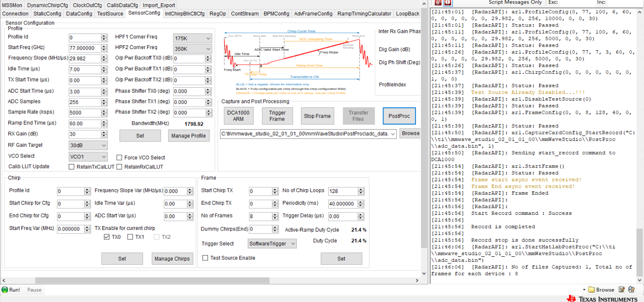
Task: Click the Manage Profile button
Action: pos(189,136)
